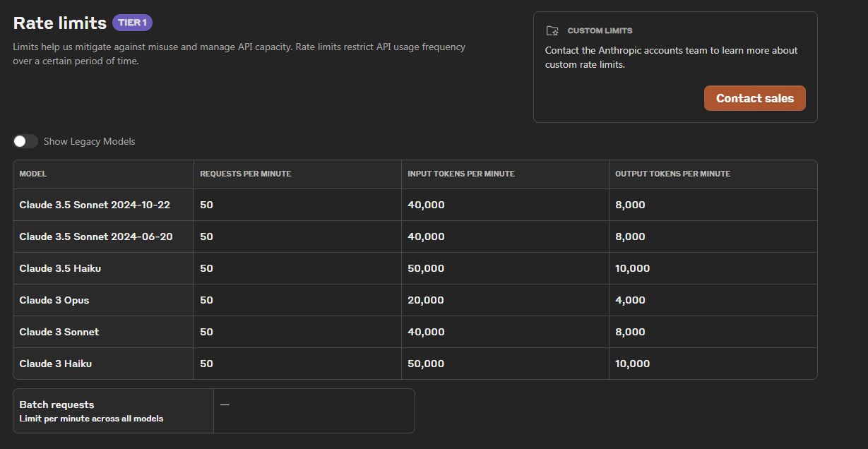The height and width of the screenshot is (449, 868).
Task: Click the Custom Limits folder icon
Action: (x=552, y=31)
